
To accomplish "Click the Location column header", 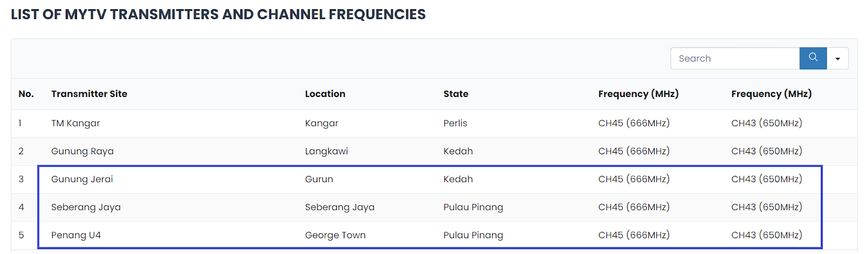I will point(325,94).
